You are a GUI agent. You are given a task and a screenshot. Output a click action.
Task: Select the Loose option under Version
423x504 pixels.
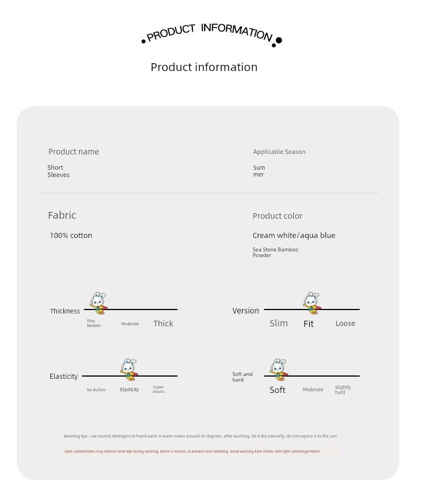point(345,324)
